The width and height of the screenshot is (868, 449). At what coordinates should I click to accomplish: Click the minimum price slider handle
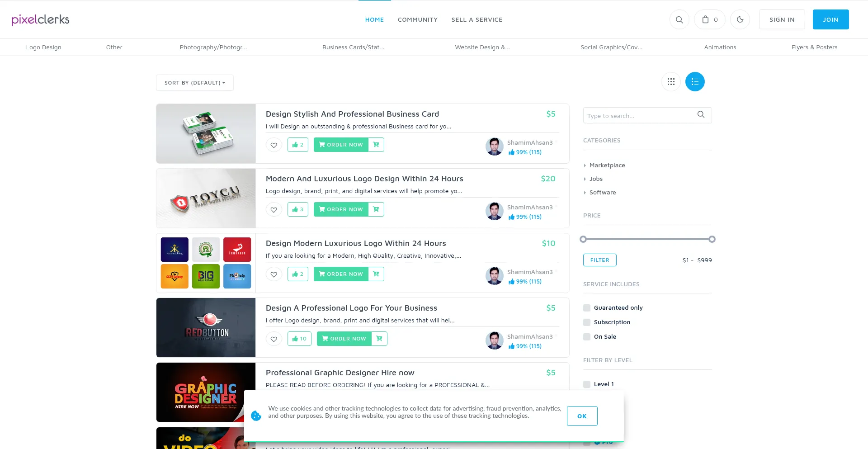click(x=583, y=239)
